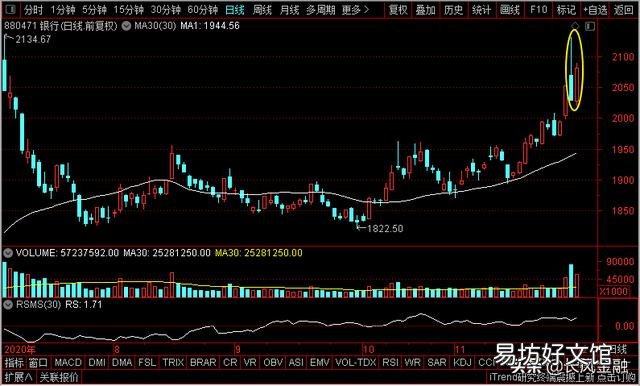Open the MA30 indicator dropdown arrow
Screen dimensions: 640x386
coord(127,26)
